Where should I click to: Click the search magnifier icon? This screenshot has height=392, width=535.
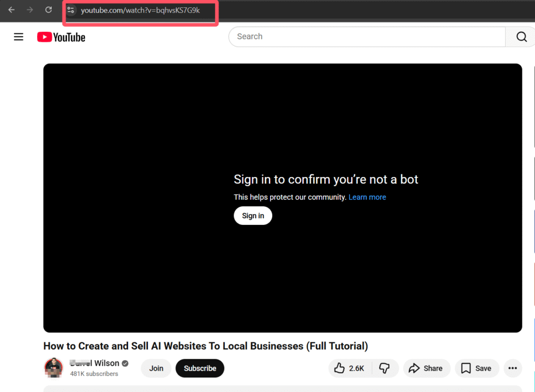point(520,37)
